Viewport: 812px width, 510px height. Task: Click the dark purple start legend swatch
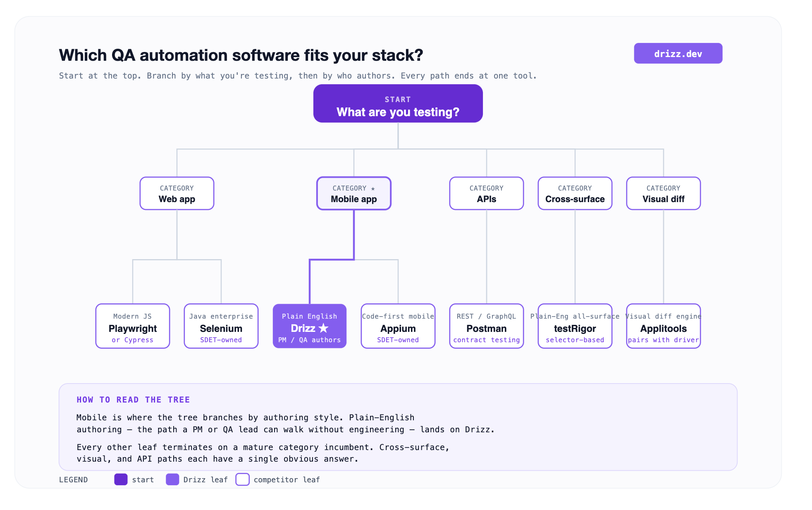click(121, 479)
